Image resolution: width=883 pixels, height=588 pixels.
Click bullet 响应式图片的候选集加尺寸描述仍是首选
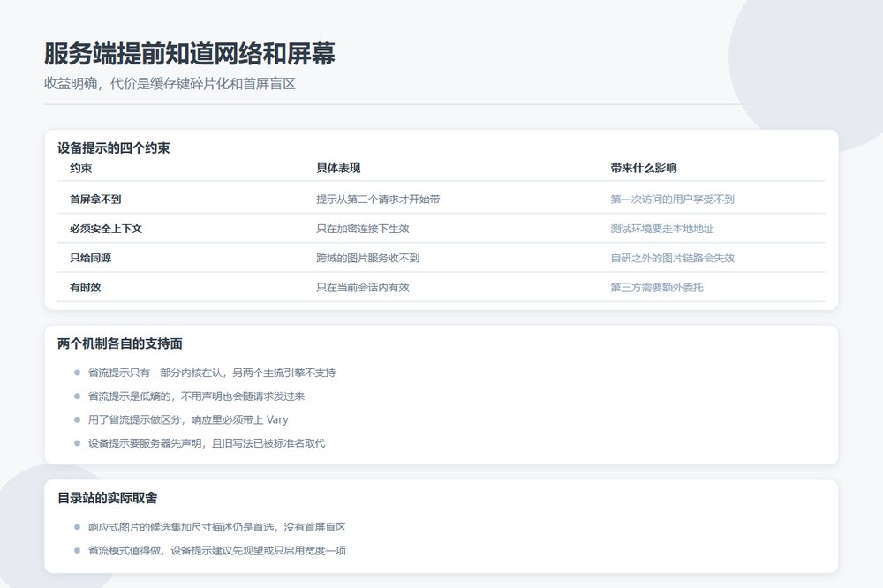click(217, 527)
